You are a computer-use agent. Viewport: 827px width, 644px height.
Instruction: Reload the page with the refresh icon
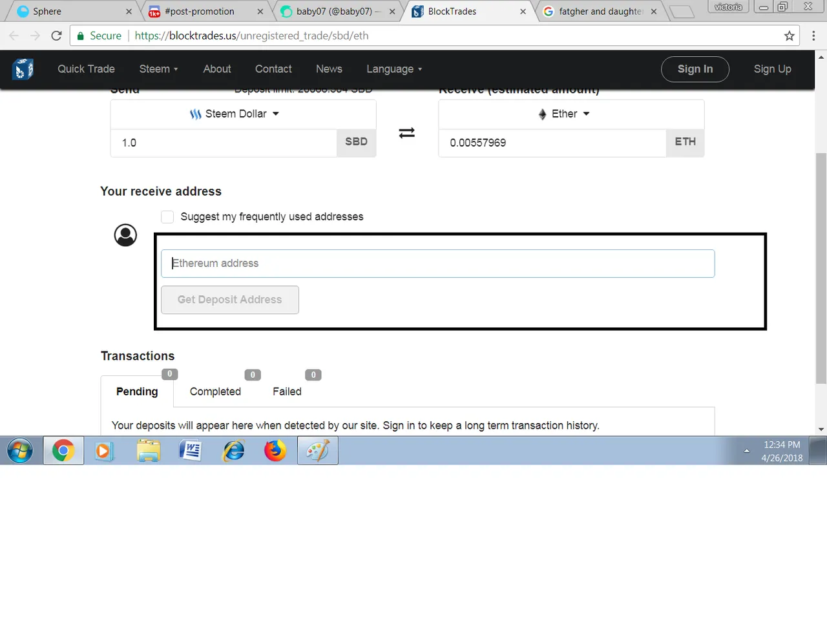[x=57, y=36]
